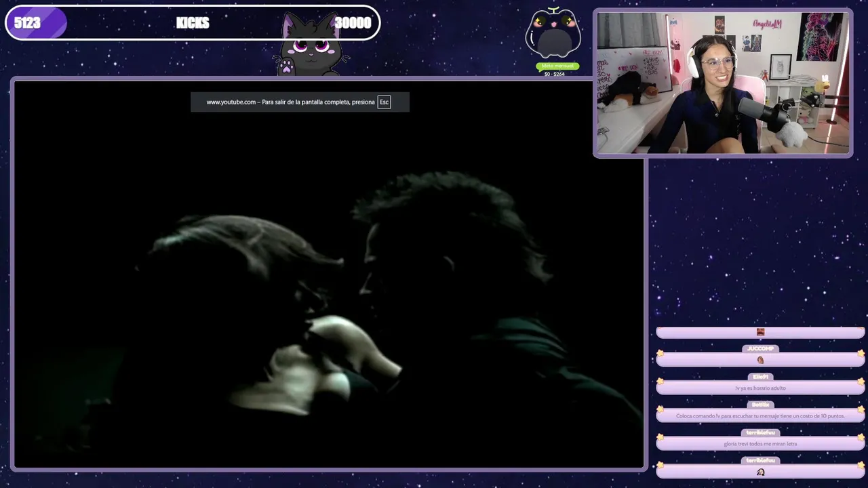Click the streamer webcam feed
Screen dimensions: 868x488
pyautogui.click(x=723, y=83)
